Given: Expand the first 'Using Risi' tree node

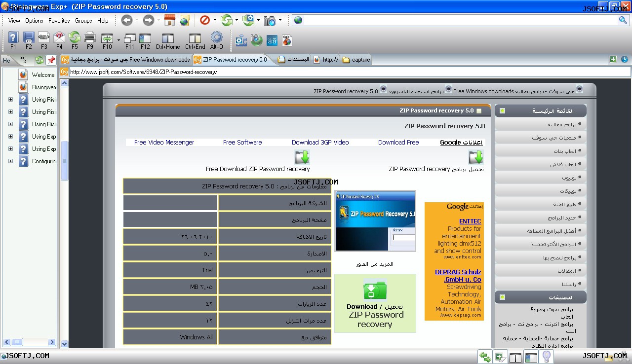Looking at the screenshot, I should point(11,99).
